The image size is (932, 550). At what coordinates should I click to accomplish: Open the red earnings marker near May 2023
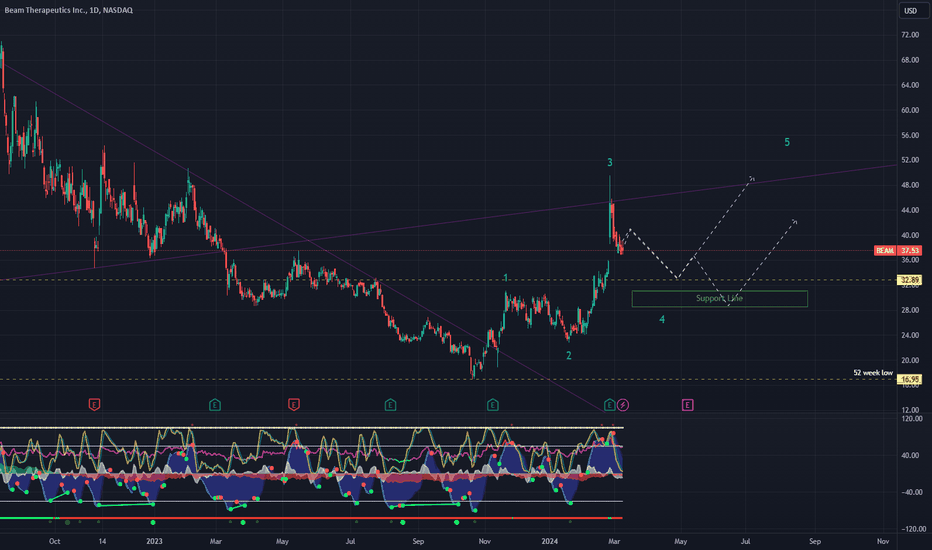click(294, 405)
